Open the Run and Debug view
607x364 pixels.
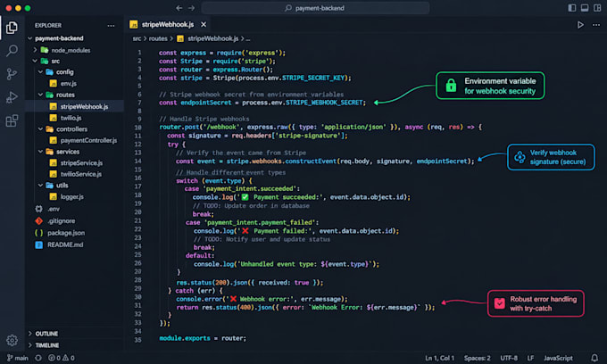pos(12,97)
